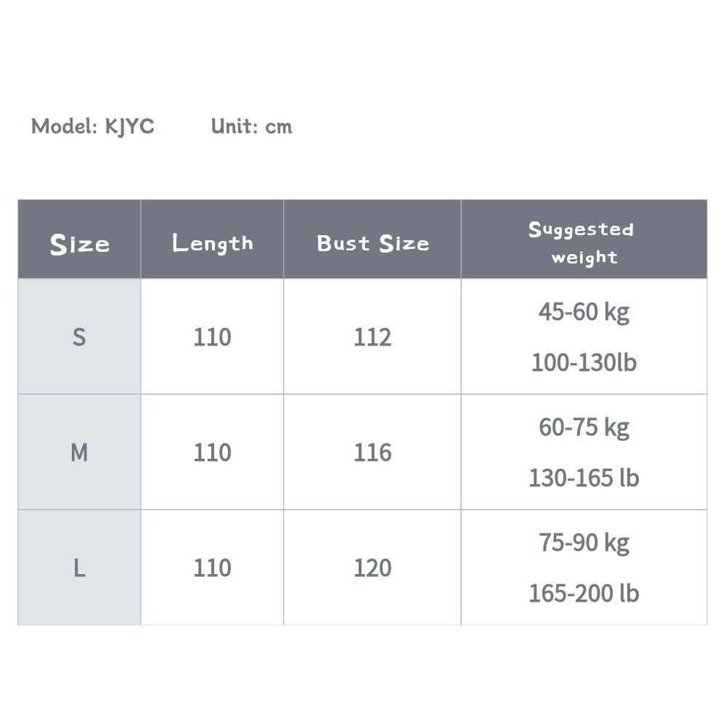Click the 45-60 kg weight text
This screenshot has width=726, height=728.
(x=584, y=312)
